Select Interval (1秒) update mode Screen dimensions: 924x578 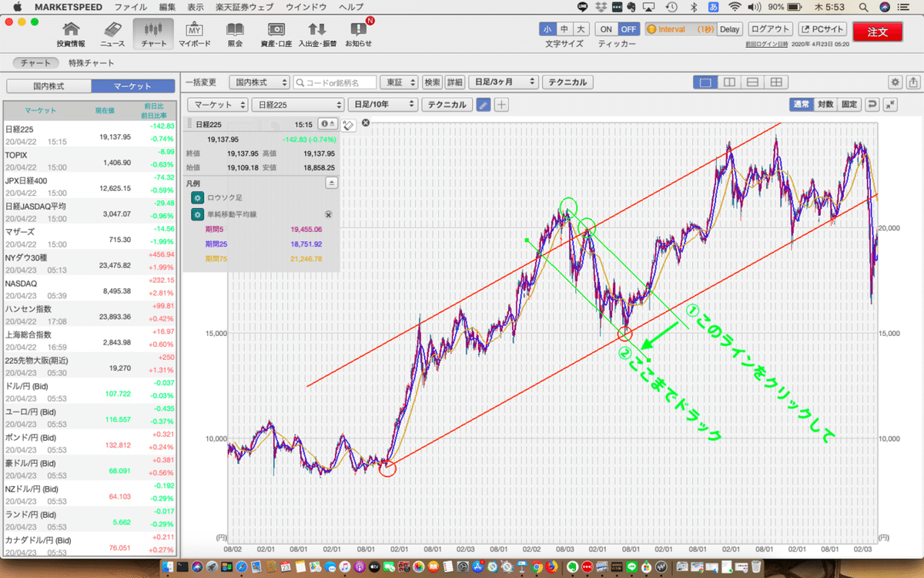click(681, 29)
